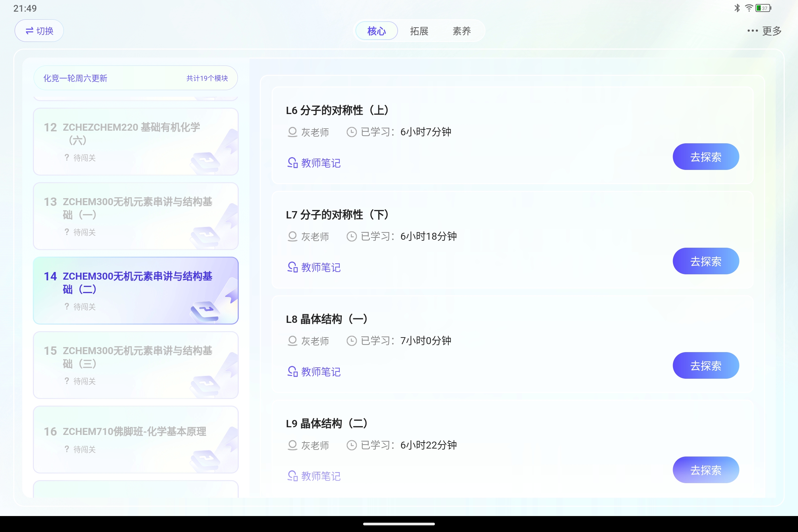Screen dimensions: 798x532
Task: Click the three-dot icon beside 更多
Action: [x=752, y=31]
